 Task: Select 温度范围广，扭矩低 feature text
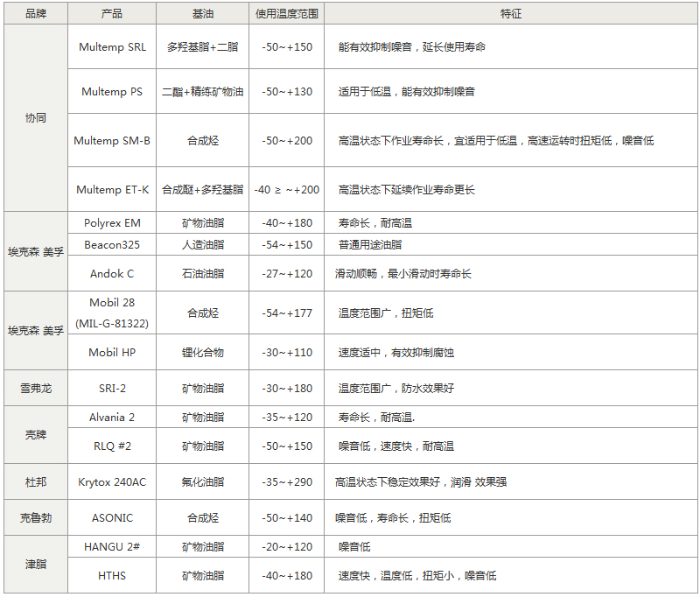[385, 313]
